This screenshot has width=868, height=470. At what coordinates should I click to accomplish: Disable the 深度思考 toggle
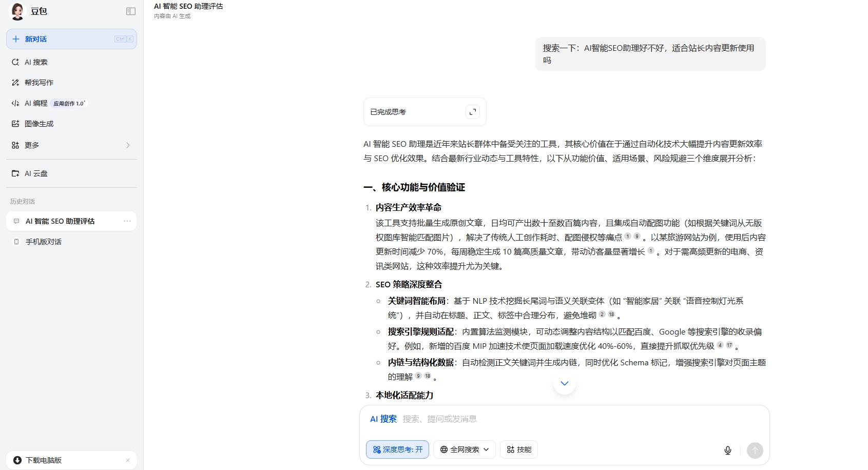pyautogui.click(x=397, y=449)
